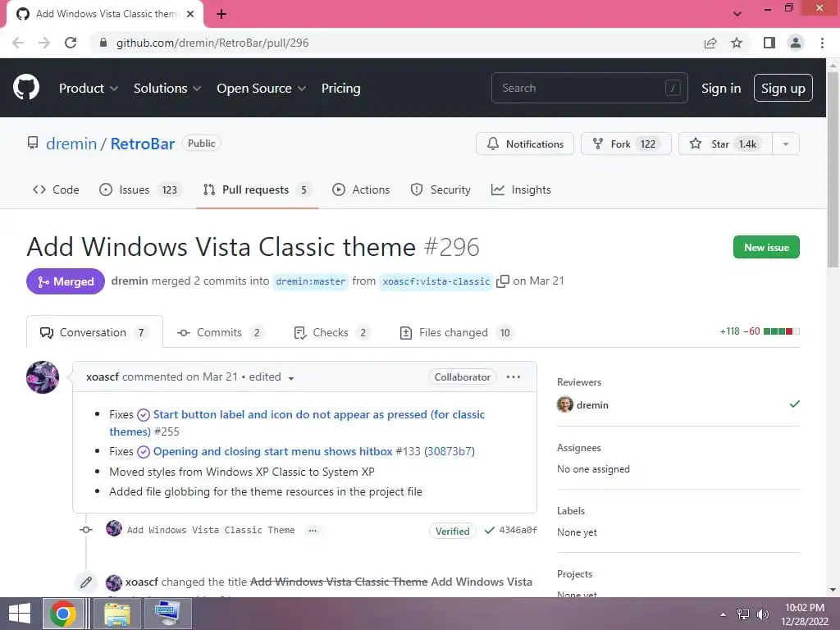Viewport: 840px width, 630px height.
Task: Open the computer icon app in taskbar
Action: coord(167,614)
